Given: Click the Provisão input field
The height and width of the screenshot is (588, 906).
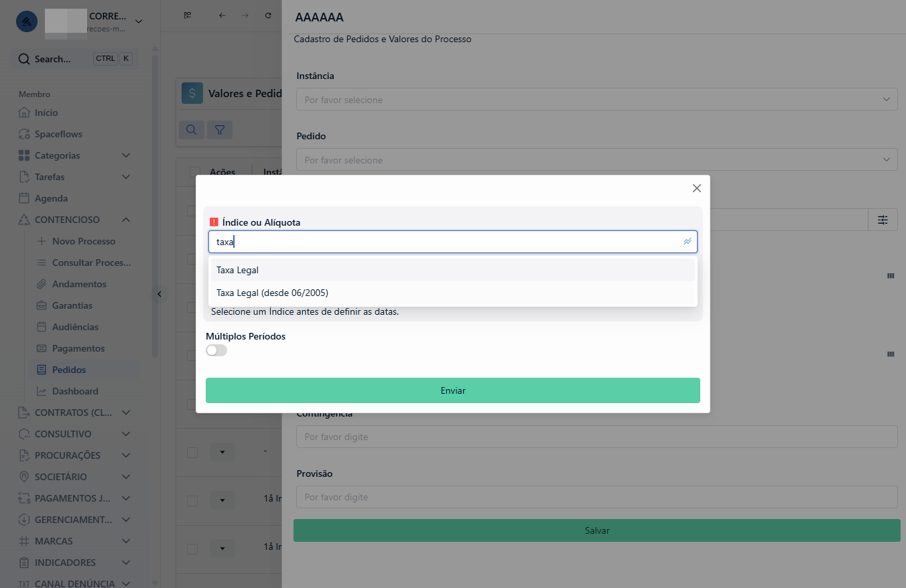Looking at the screenshot, I should 596,497.
